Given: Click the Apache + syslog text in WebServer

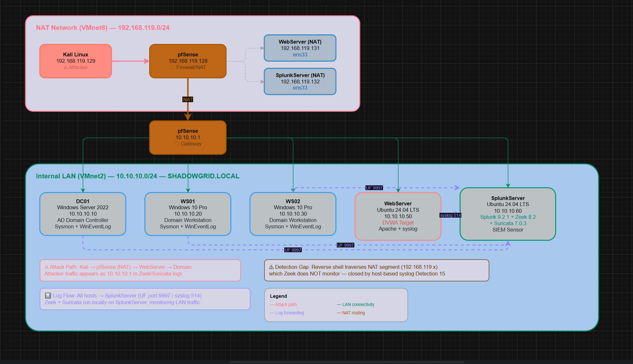Looking at the screenshot, I should [398, 229].
